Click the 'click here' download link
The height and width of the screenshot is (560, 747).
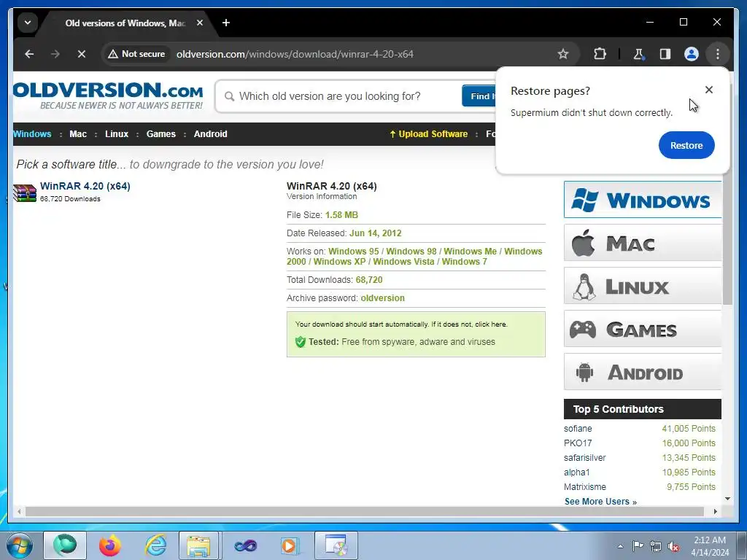point(491,324)
